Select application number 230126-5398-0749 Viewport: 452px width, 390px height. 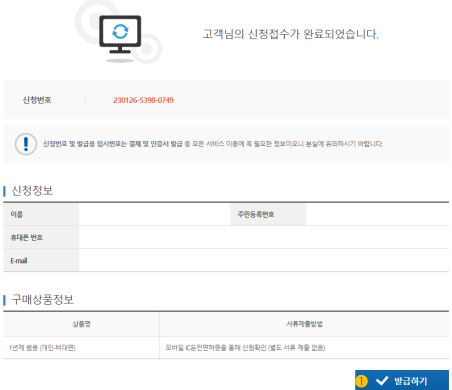(143, 100)
